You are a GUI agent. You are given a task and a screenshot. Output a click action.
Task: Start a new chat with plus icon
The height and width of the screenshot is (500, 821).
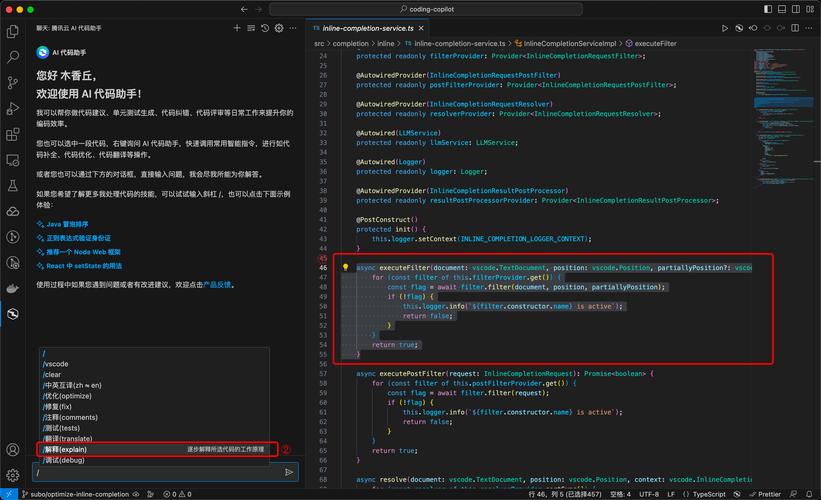pyautogui.click(x=237, y=28)
